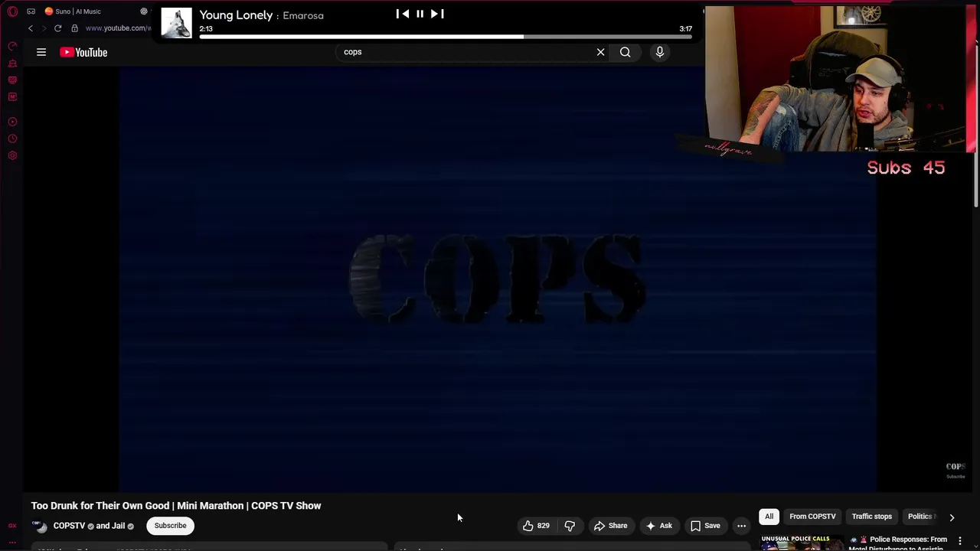Screen dimensions: 980x551
Task: Skip to previous track in music overlay
Action: tap(402, 14)
